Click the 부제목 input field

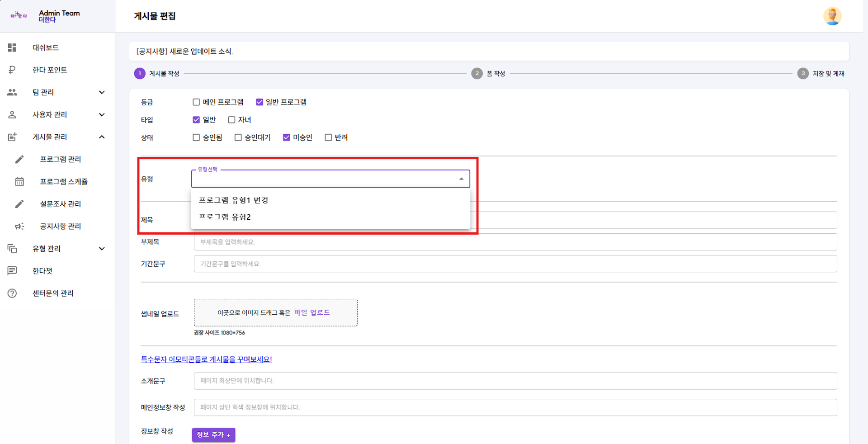click(x=515, y=242)
